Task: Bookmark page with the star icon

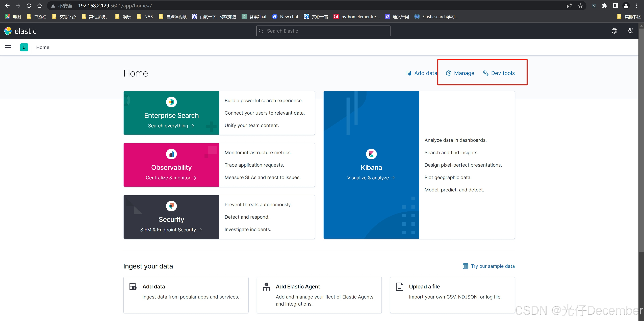Action: tap(580, 6)
